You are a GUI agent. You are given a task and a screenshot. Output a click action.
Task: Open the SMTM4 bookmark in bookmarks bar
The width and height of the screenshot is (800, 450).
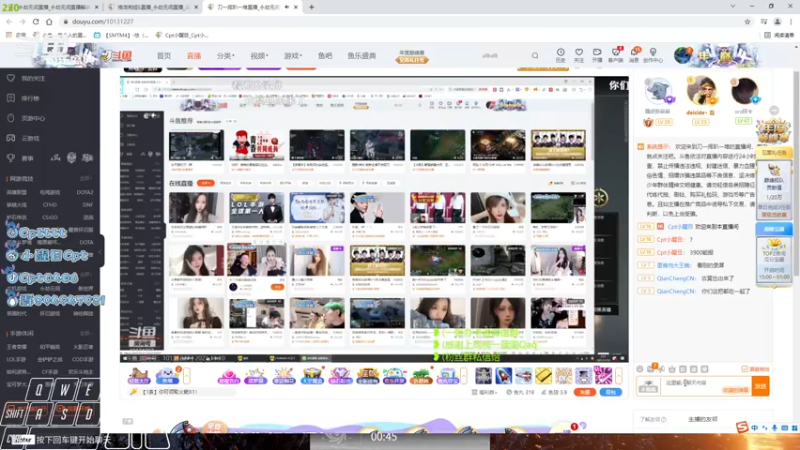click(121, 35)
